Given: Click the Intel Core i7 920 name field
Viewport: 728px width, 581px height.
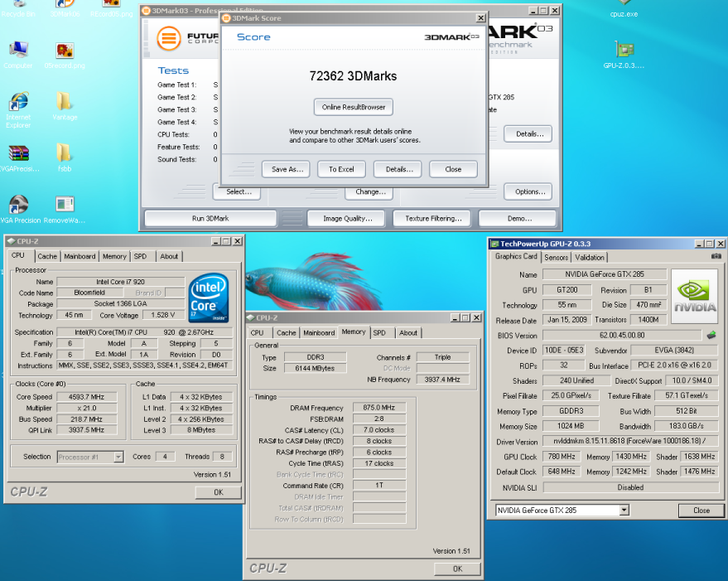Looking at the screenshot, I should (120, 282).
